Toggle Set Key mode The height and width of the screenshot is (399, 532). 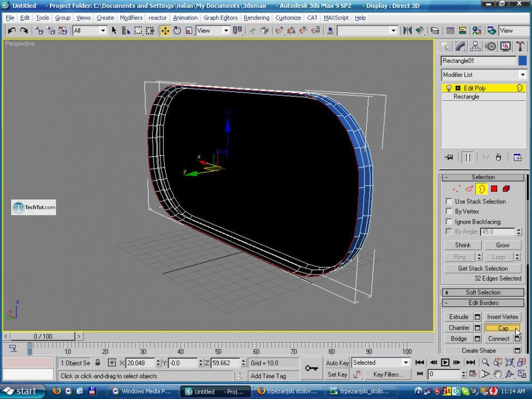click(337, 374)
